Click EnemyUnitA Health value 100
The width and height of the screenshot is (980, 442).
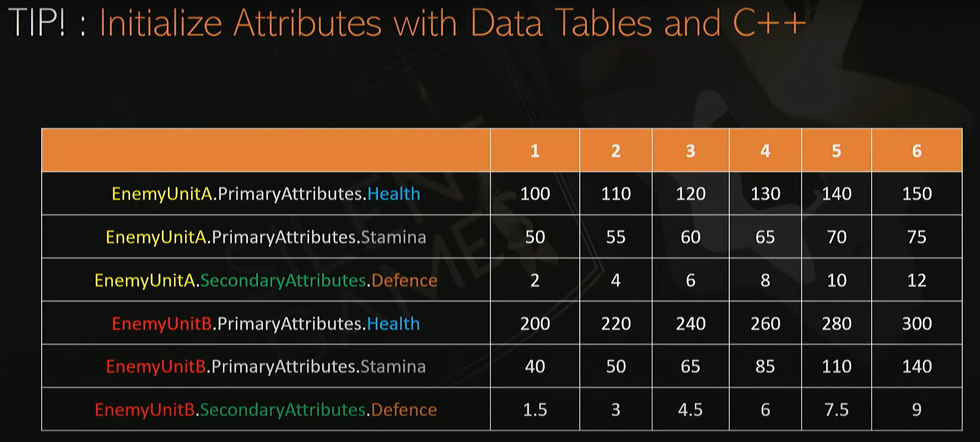(x=535, y=194)
